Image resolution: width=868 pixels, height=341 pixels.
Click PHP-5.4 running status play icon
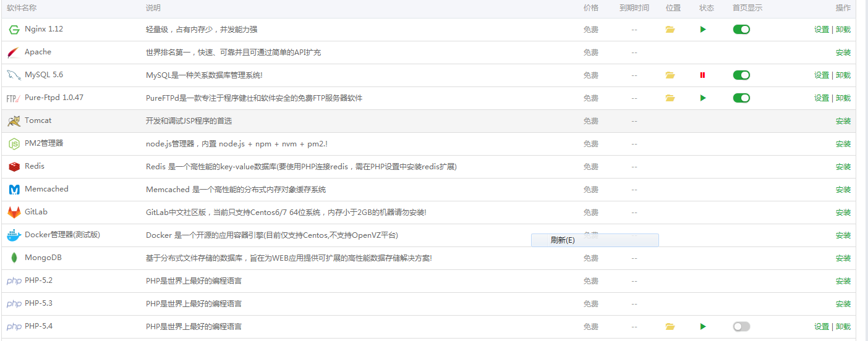tap(703, 327)
